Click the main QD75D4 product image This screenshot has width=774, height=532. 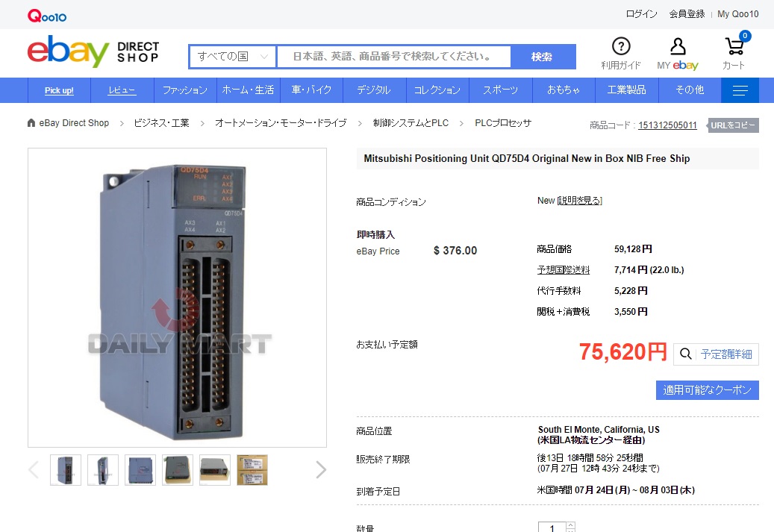pos(177,298)
